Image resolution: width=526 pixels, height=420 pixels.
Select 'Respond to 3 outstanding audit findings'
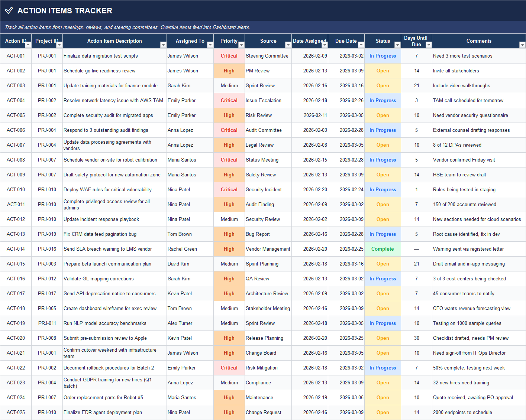(114, 130)
